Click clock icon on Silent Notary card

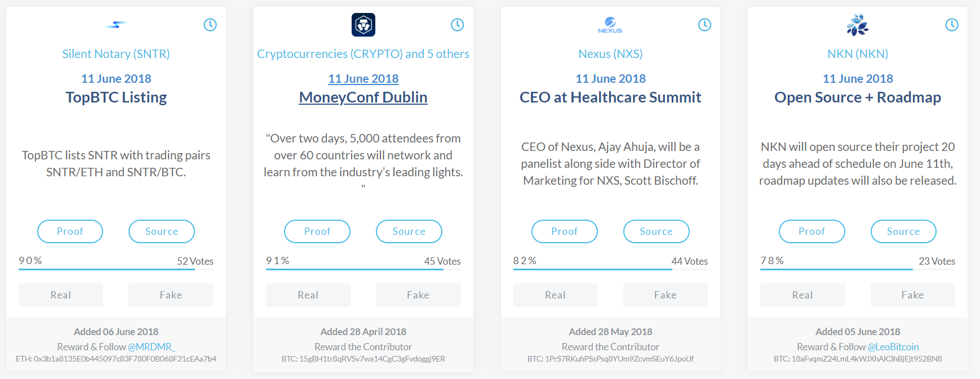coord(210,25)
